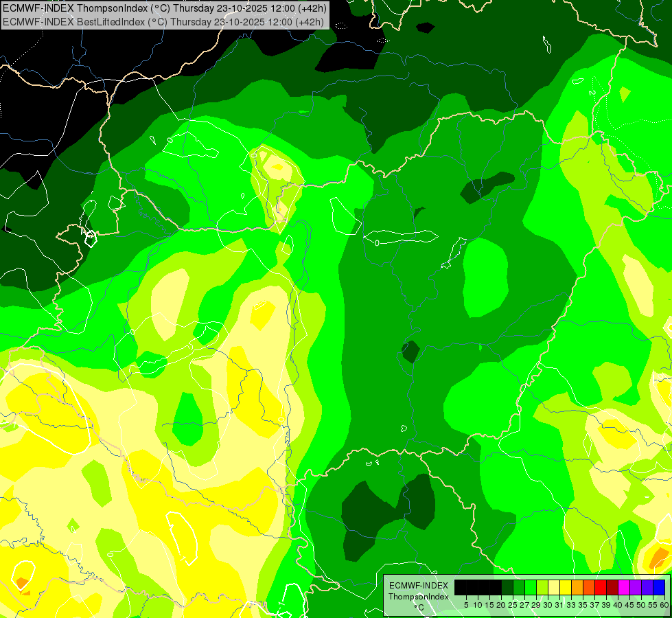Click legend tick value '40'
Screen dimensions: 672x618
(618, 605)
